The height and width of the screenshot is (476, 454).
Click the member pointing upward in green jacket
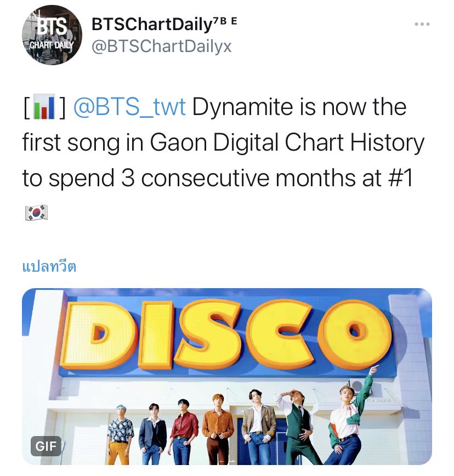coord(350,419)
